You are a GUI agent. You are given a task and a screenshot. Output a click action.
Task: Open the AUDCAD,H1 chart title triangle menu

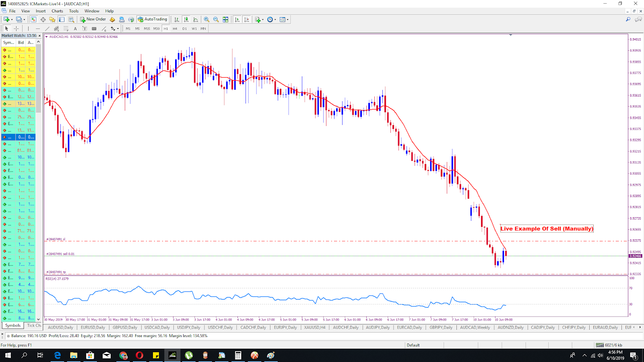point(47,37)
